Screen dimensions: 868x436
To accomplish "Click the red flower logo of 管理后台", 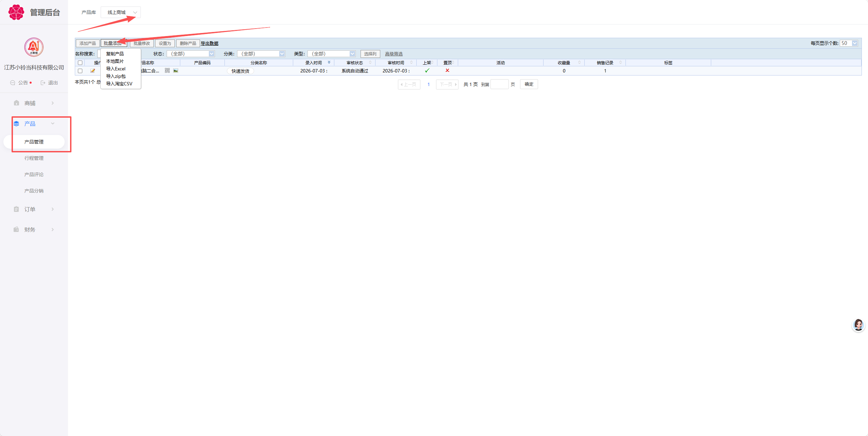I will coord(16,12).
